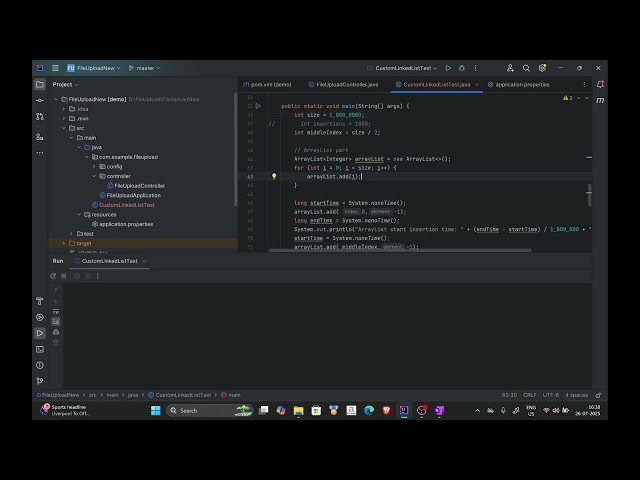Switch to FileUploadController.java tab
Viewport: 640px width, 480px height.
343,84
